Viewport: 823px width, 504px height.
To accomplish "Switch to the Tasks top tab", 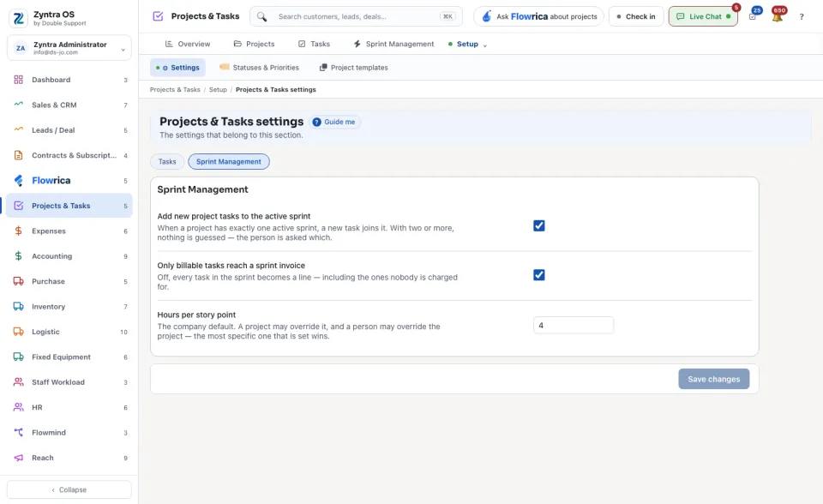I will (x=315, y=44).
